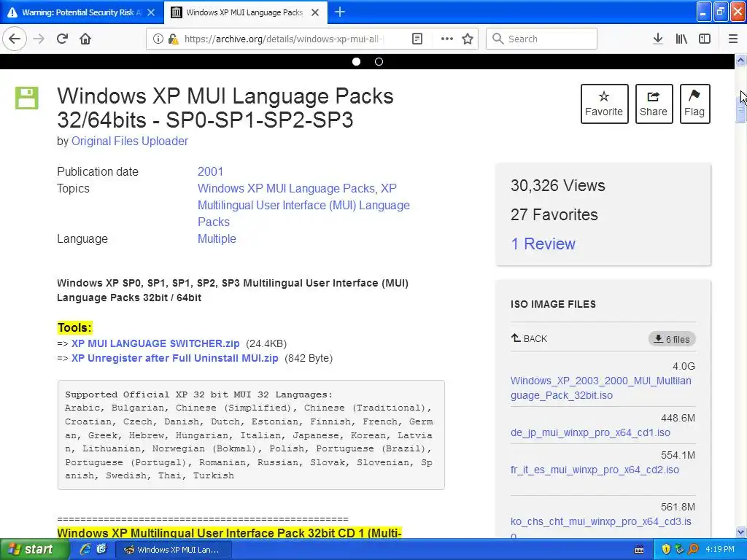Click the forward navigation arrow

39,39
